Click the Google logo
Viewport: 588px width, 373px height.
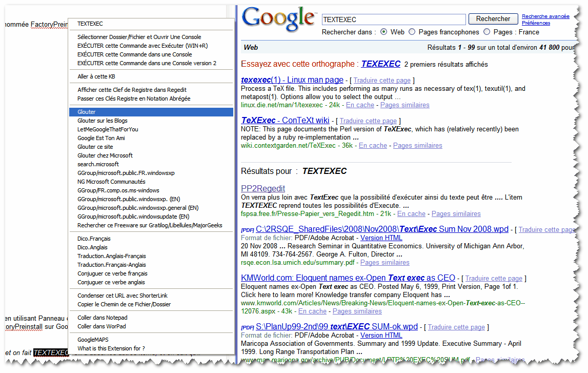coord(278,19)
